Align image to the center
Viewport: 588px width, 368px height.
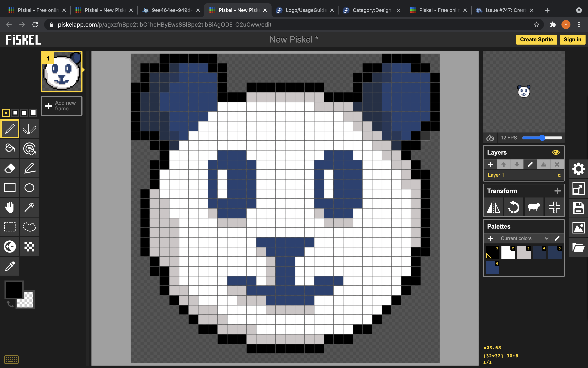(555, 207)
